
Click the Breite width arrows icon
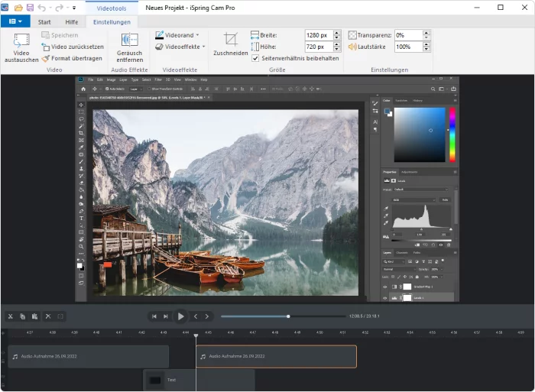click(x=255, y=35)
